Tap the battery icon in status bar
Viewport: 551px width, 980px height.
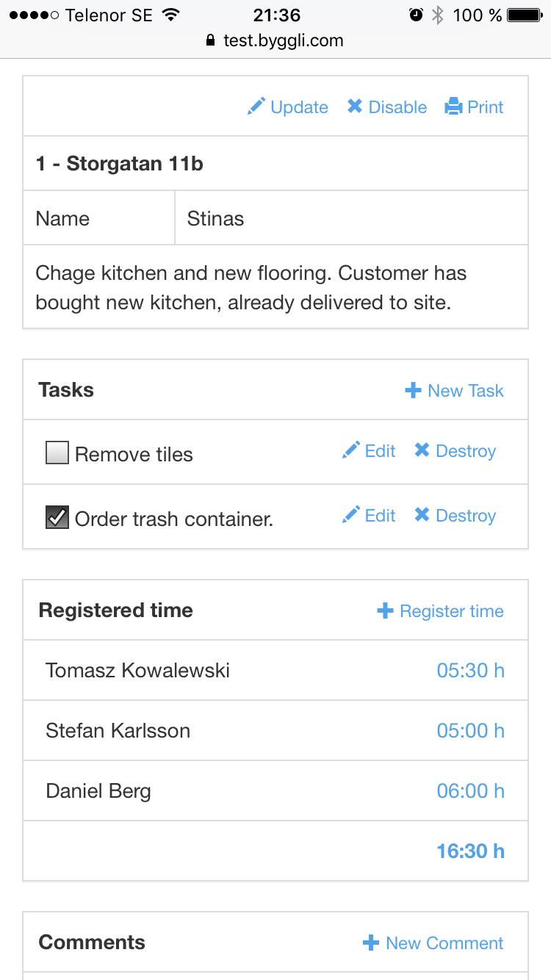coord(525,15)
